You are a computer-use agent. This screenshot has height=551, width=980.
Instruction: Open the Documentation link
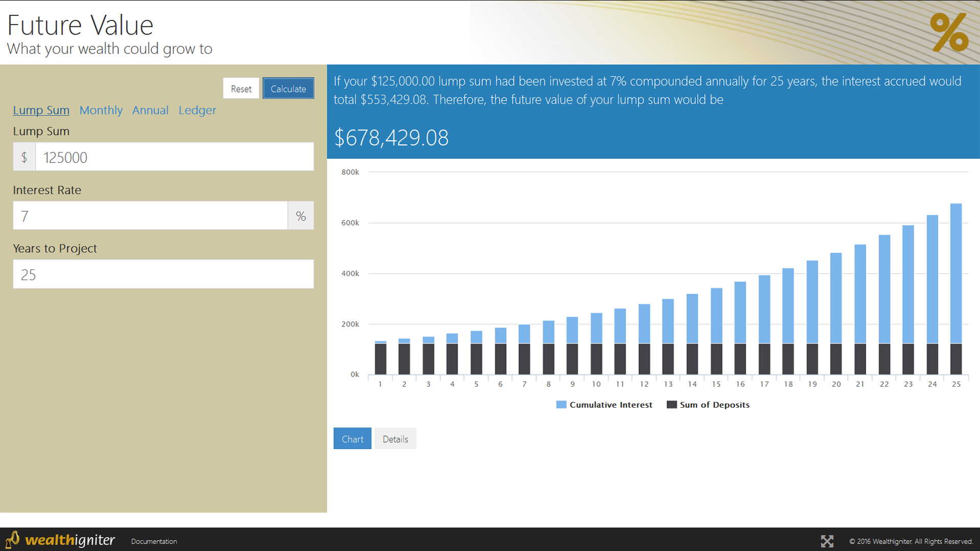click(154, 541)
